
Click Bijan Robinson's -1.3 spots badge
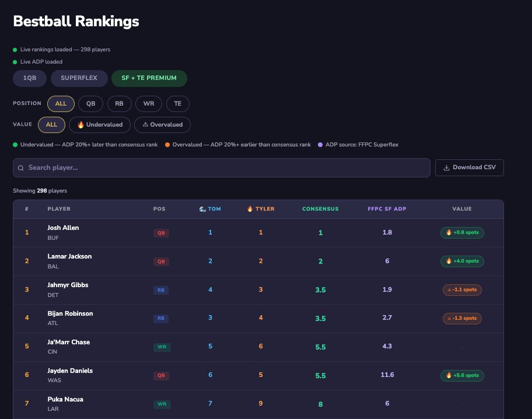(x=462, y=318)
